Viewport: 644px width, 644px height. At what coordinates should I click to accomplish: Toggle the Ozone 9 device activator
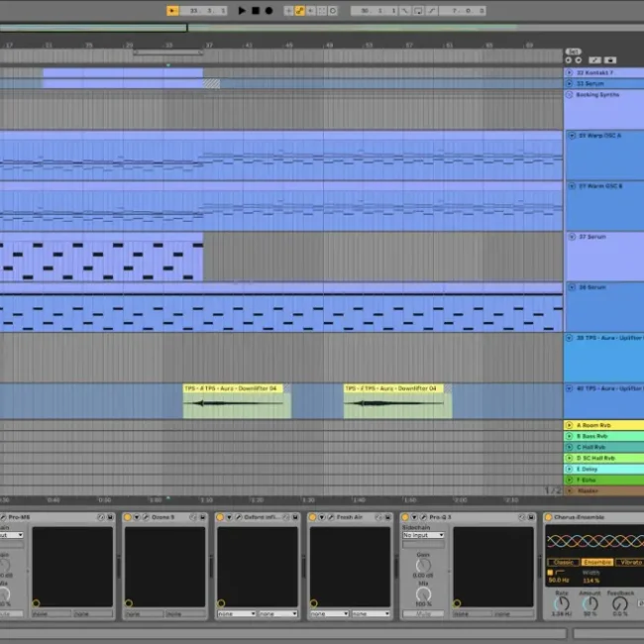[x=128, y=517]
